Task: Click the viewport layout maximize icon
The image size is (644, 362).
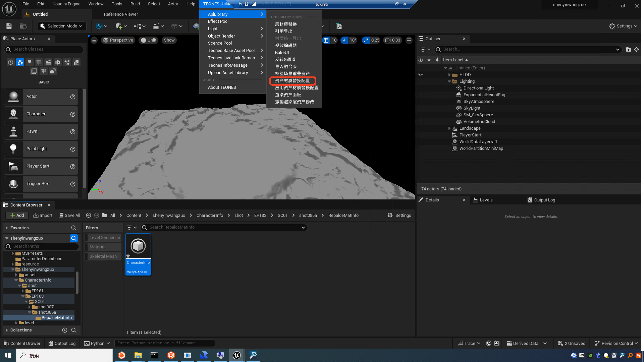Action: click(x=409, y=40)
